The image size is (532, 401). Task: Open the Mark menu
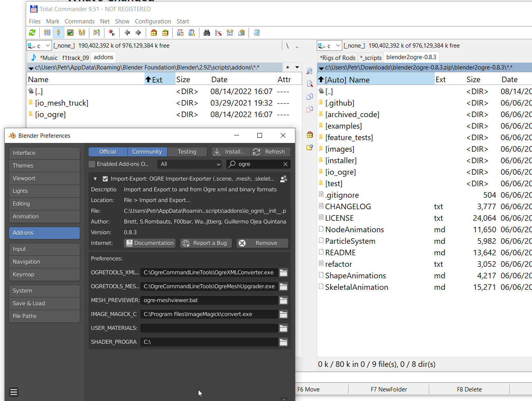coord(52,21)
